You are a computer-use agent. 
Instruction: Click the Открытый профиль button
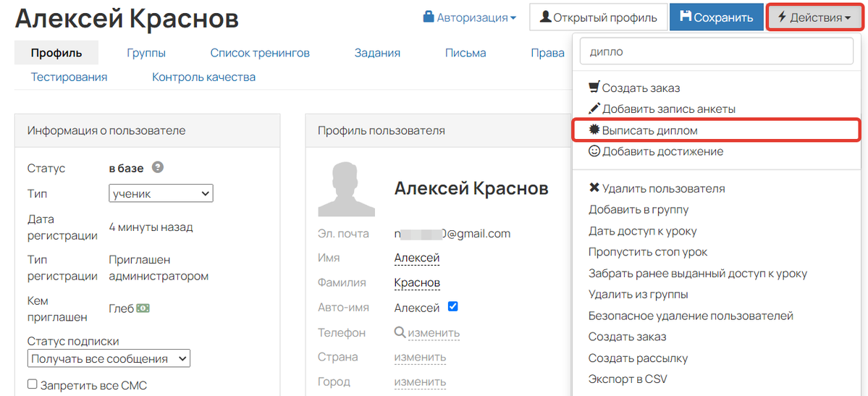(x=598, y=17)
